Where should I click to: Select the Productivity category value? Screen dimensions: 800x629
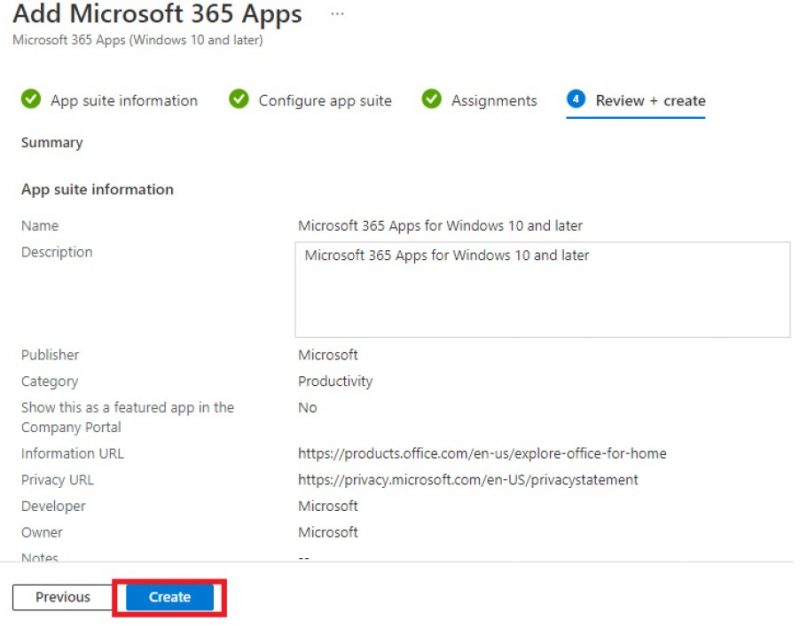point(335,381)
